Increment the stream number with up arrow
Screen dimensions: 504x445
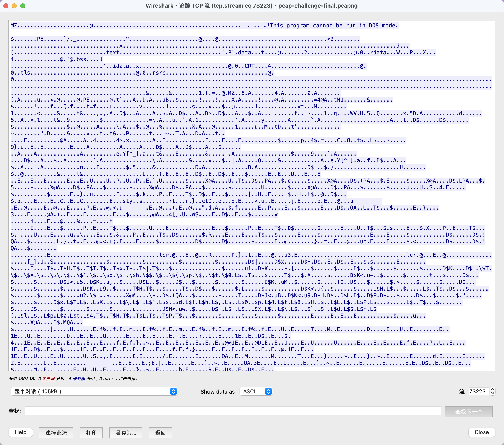click(492, 389)
